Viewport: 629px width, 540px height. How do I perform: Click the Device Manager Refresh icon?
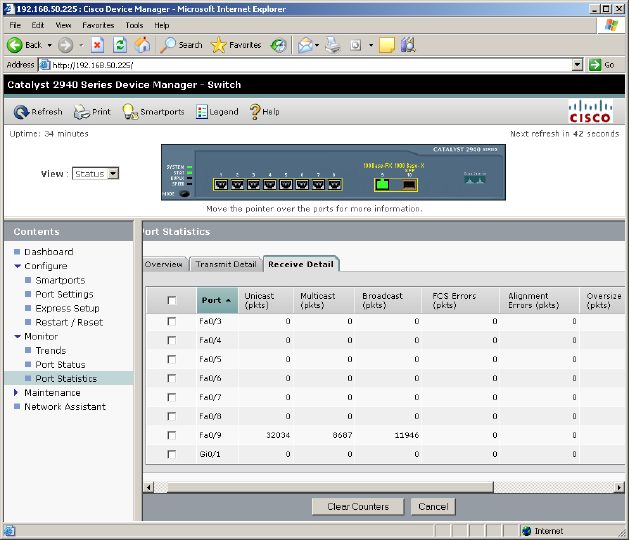coord(21,112)
